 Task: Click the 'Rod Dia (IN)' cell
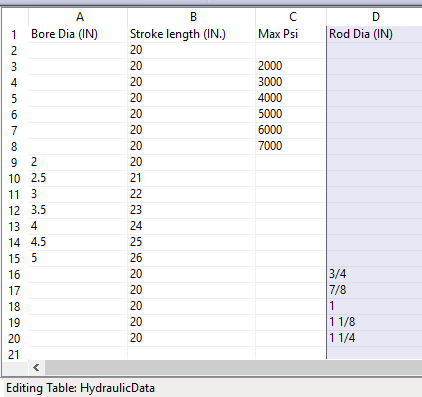point(374,34)
